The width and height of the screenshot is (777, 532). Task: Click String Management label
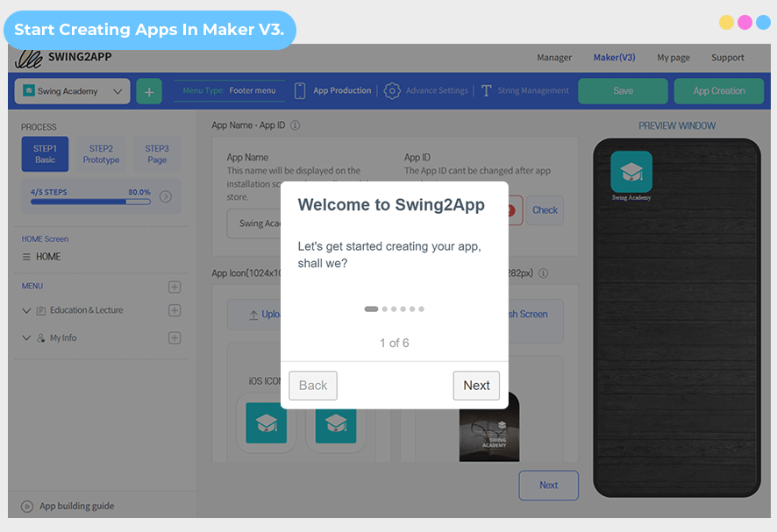click(533, 90)
